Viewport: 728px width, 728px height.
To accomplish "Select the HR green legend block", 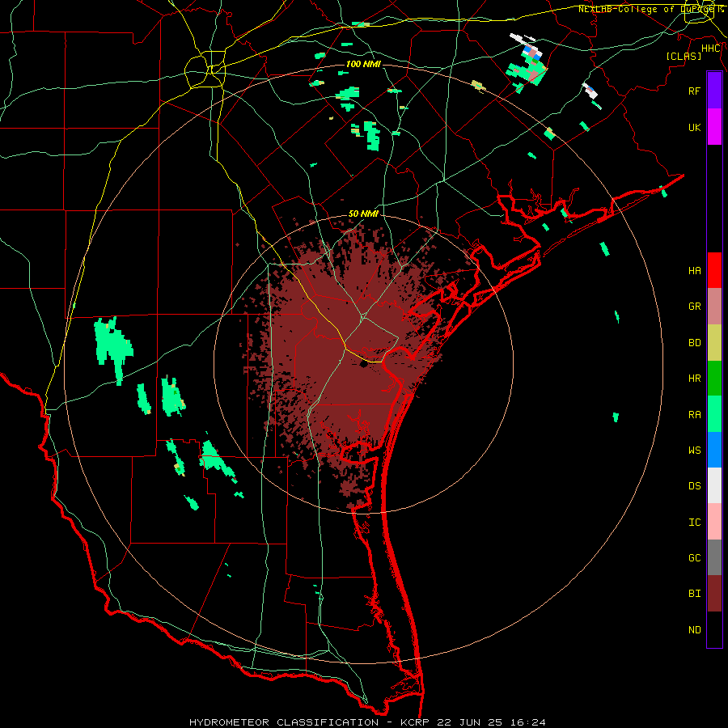I will [x=714, y=378].
